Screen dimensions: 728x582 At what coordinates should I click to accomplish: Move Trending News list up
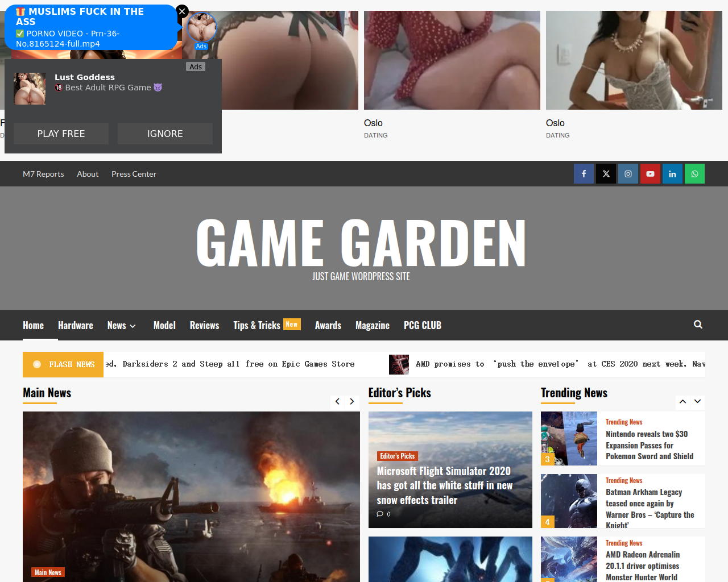tap(682, 401)
